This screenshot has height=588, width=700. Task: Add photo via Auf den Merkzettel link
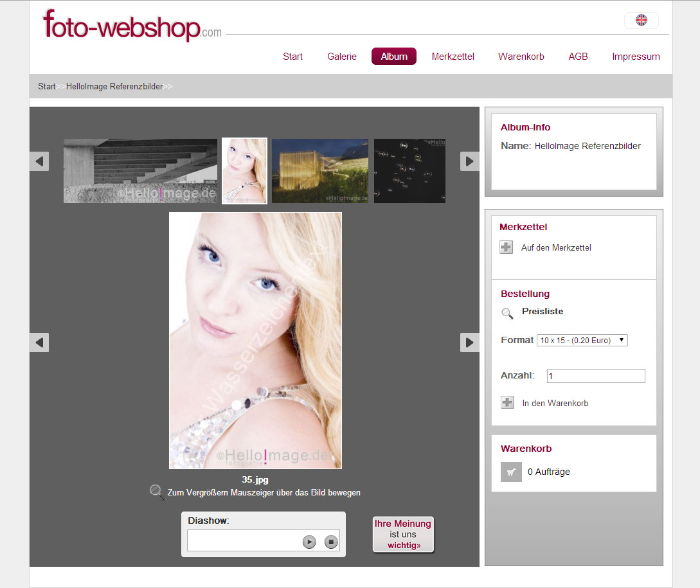(x=556, y=248)
